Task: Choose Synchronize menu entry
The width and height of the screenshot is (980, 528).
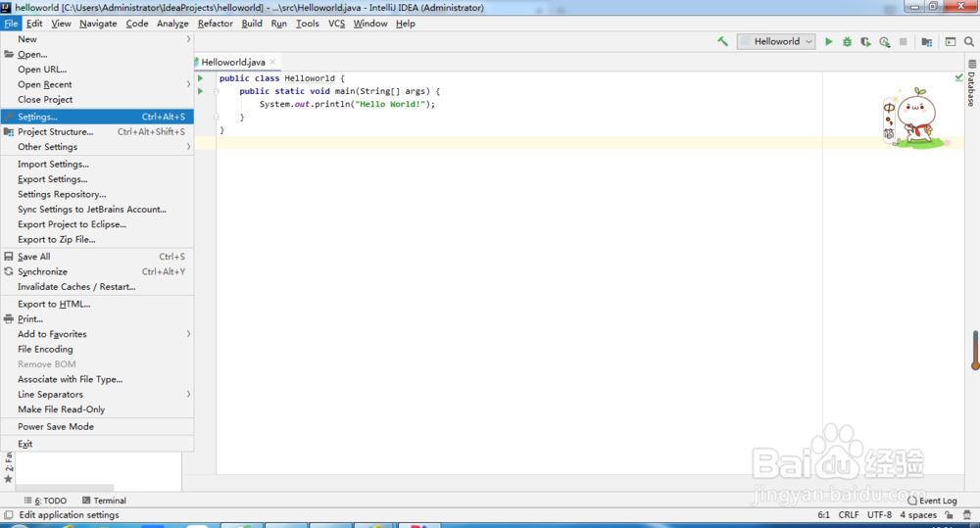Action: pos(97,271)
